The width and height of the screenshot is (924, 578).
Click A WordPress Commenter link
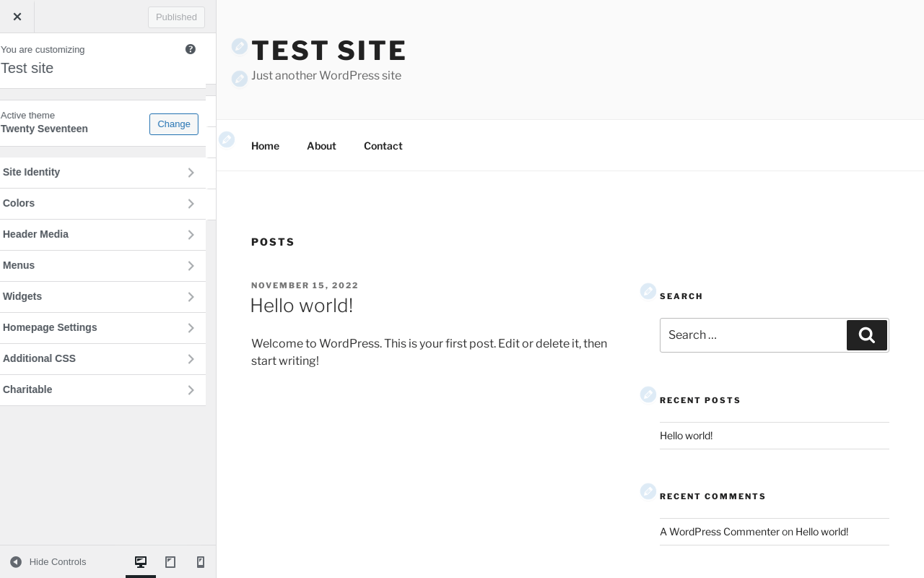click(x=720, y=532)
